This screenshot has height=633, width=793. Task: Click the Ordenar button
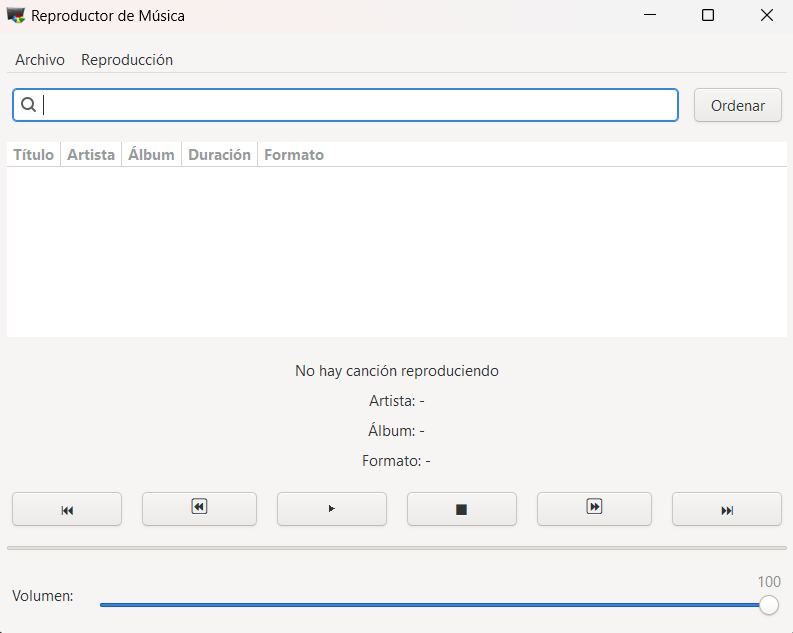[738, 105]
